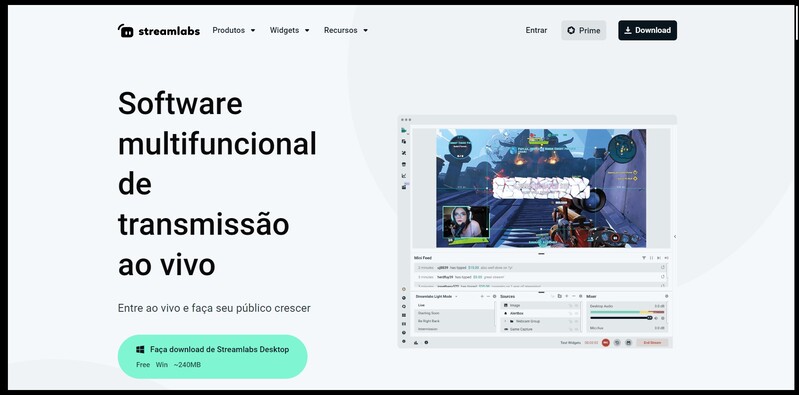Select the Starting Soon scene
Screen dimensions: 799x395
click(x=455, y=313)
